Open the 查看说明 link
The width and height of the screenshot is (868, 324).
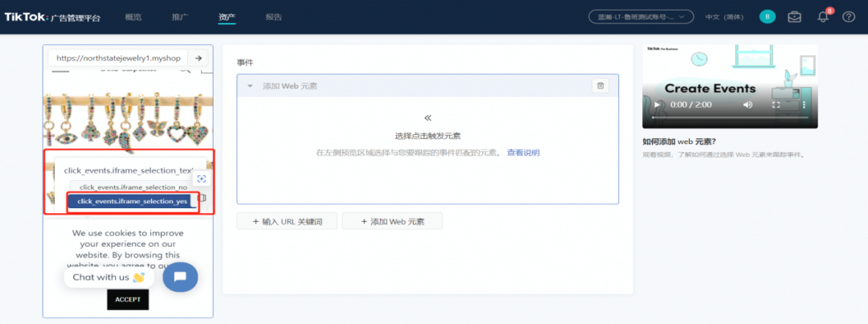pos(523,153)
